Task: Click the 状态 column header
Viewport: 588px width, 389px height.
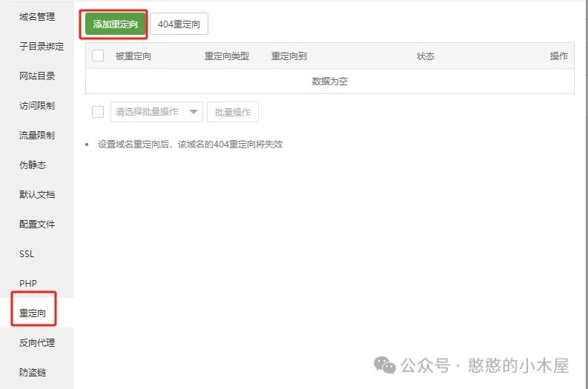Action: (425, 56)
